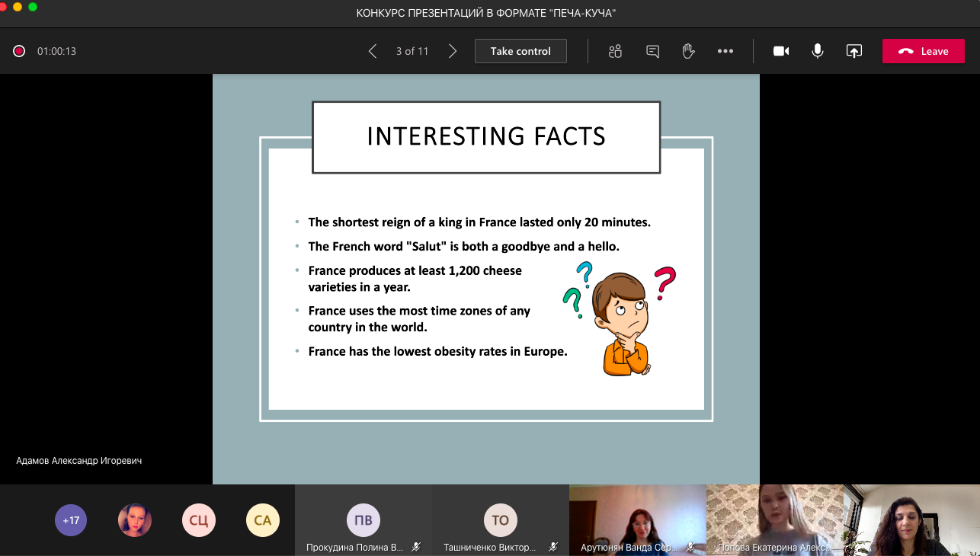Open the meeting chat
Image resolution: width=980 pixels, height=556 pixels.
(x=652, y=51)
